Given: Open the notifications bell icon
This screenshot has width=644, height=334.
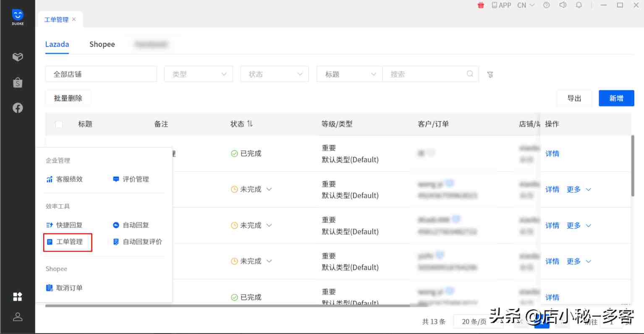Looking at the screenshot, I should [x=579, y=5].
